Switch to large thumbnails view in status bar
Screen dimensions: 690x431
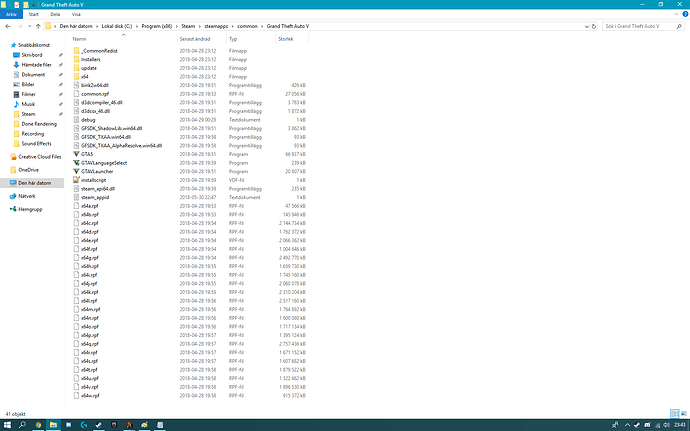pyautogui.click(x=684, y=414)
